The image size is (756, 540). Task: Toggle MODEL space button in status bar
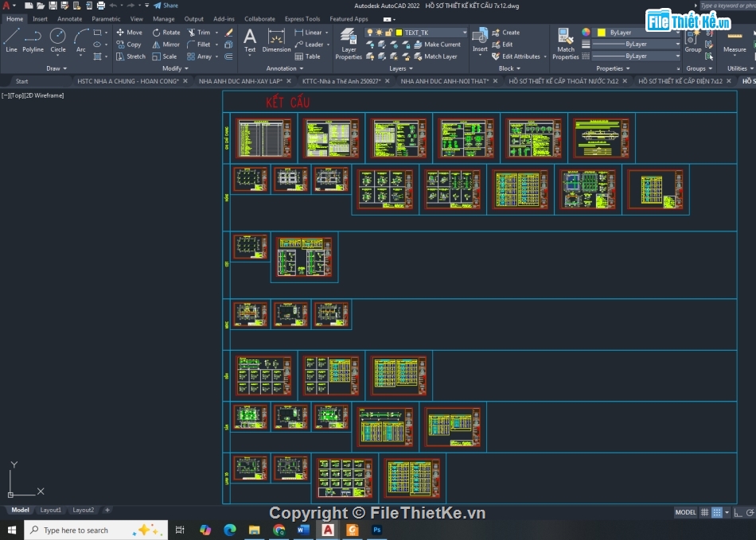coord(685,512)
